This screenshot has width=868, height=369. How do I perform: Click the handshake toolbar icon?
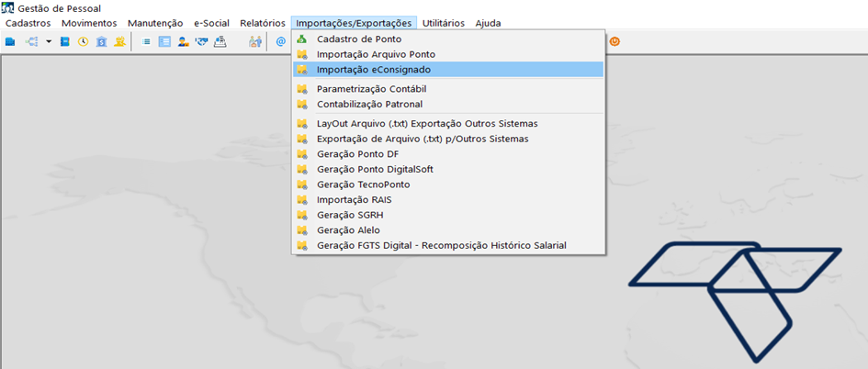(x=201, y=41)
